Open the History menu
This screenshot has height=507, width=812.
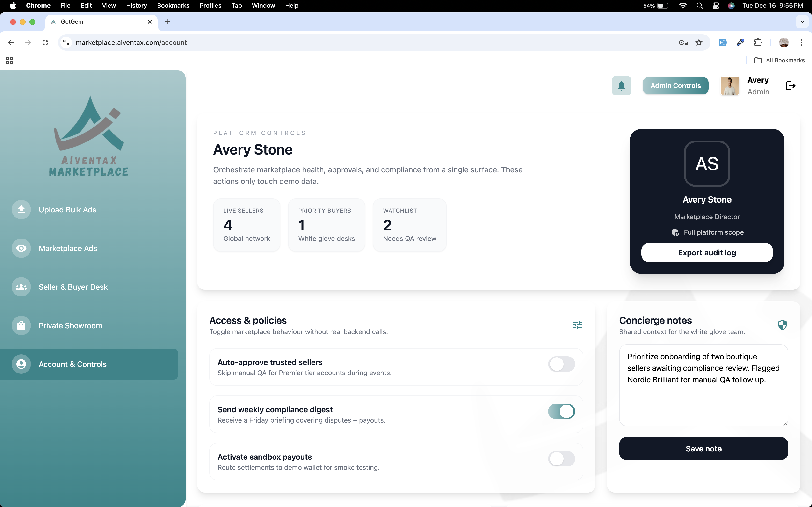point(136,5)
